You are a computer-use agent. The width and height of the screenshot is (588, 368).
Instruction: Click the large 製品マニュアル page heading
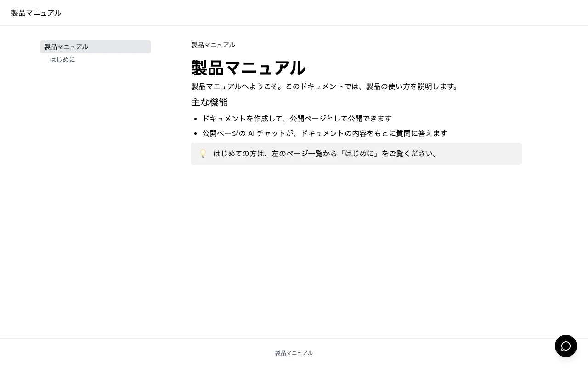click(249, 68)
